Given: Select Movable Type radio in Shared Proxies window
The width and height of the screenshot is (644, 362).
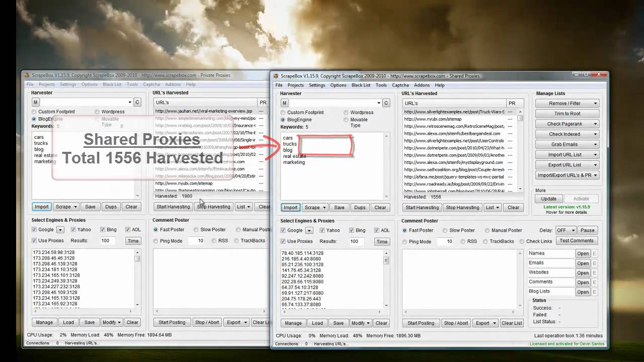Looking at the screenshot, I should click(x=346, y=120).
